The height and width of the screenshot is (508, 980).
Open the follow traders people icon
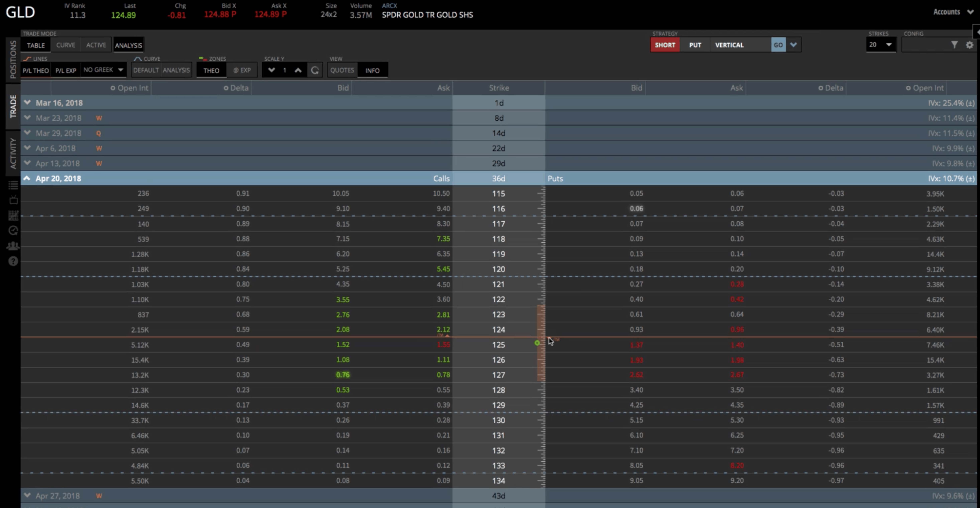[13, 246]
